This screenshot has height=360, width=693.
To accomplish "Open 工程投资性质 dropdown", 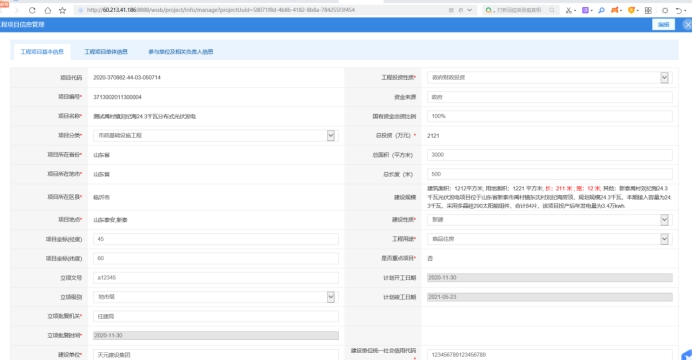I will 549,77.
